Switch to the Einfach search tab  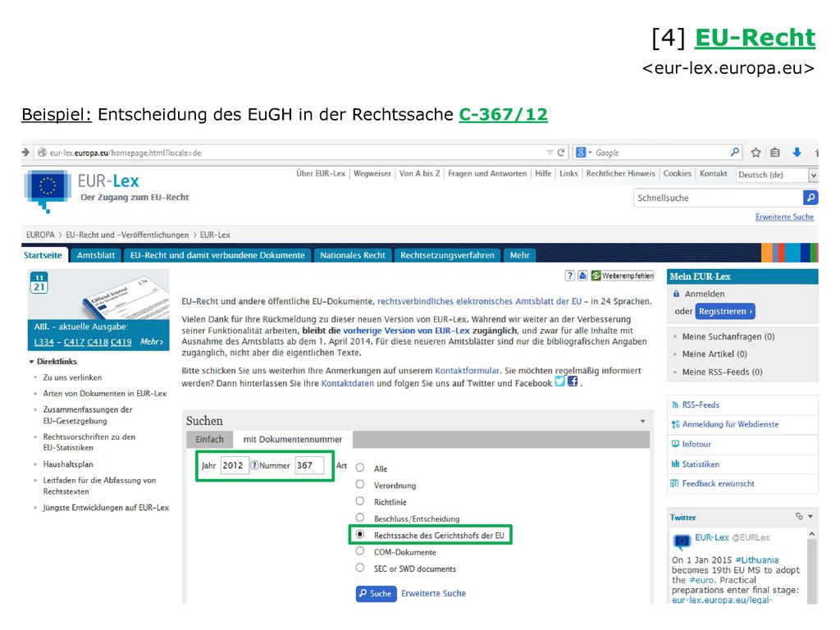point(209,440)
